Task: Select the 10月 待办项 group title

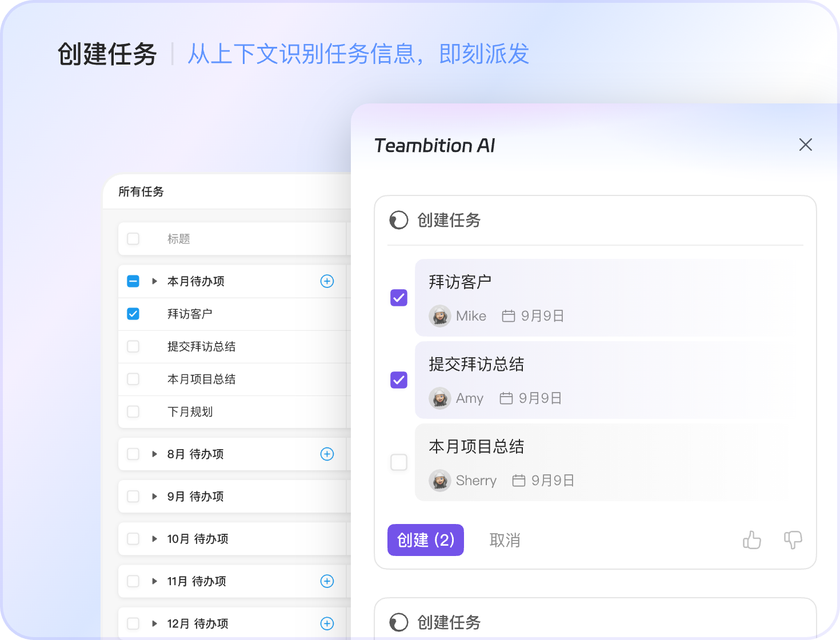Action: (198, 538)
